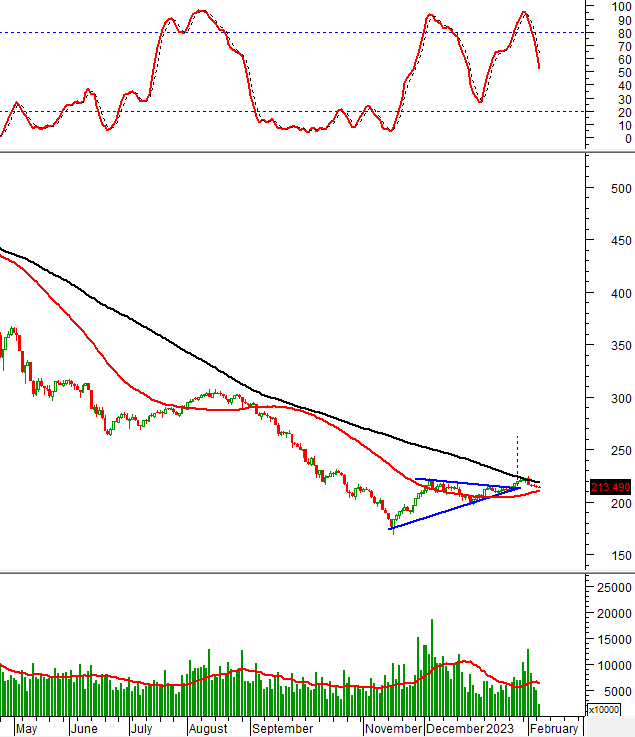Select the blue dotted overbought line at 80

pyautogui.click(x=291, y=32)
